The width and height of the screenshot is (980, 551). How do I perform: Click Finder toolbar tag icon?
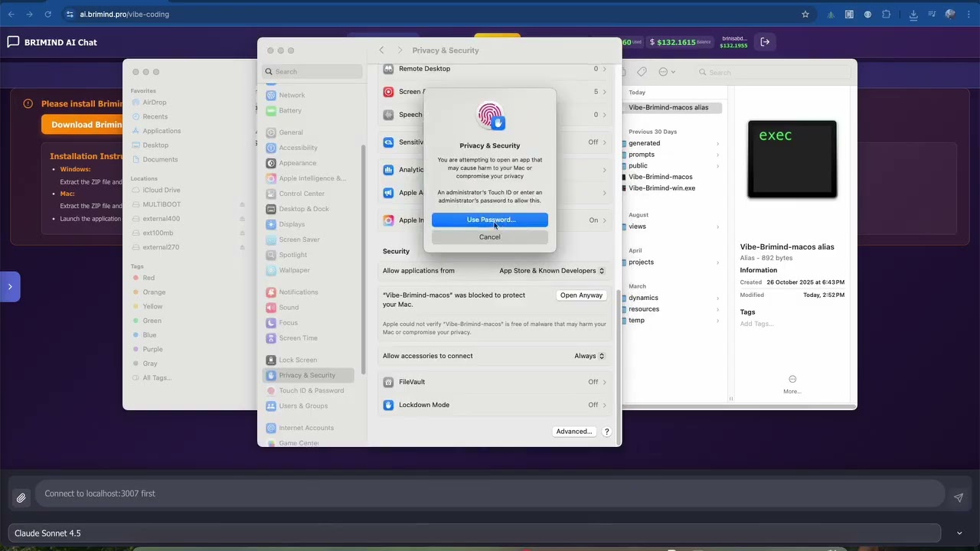(x=642, y=72)
